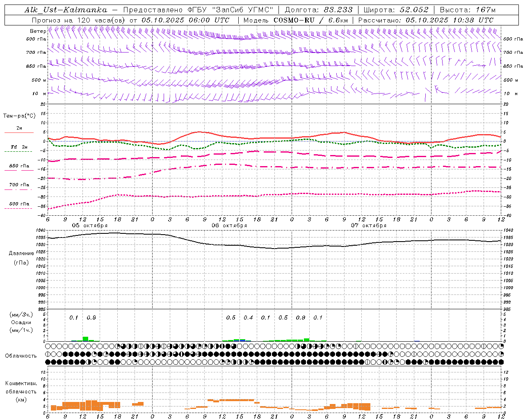
Task: Select the (гПа) unit under Давление
Action: pyautogui.click(x=21, y=262)
